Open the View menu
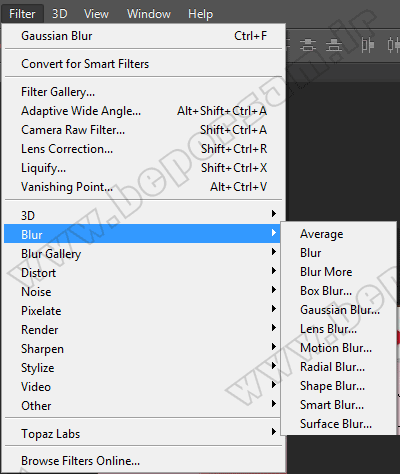The image size is (400, 474). pyautogui.click(x=96, y=14)
